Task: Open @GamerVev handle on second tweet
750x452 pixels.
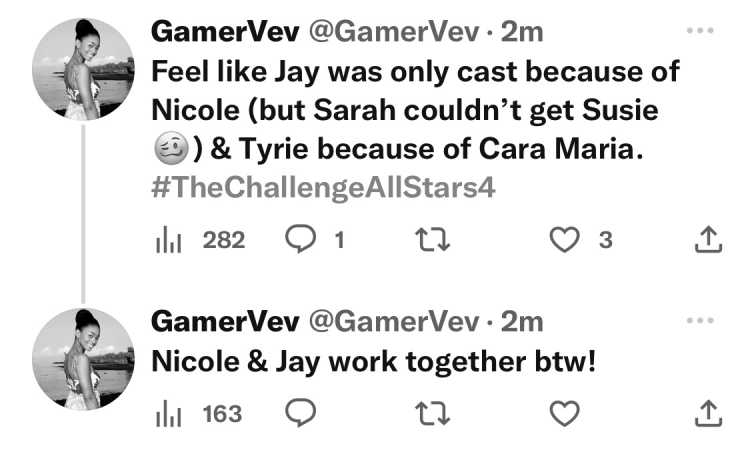Action: pyautogui.click(x=394, y=322)
